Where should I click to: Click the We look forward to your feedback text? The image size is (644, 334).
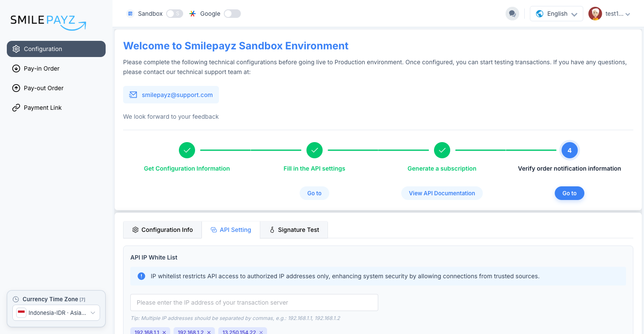click(x=171, y=117)
